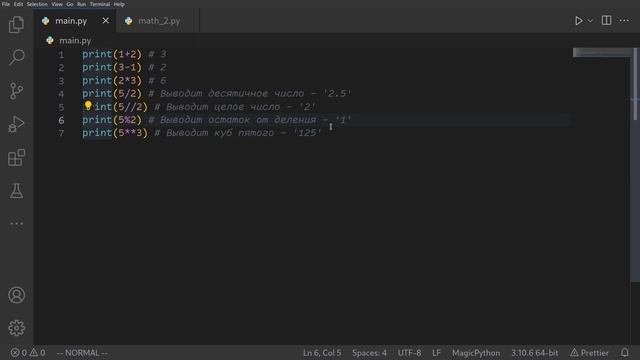Open the Accounts menu icon
640x360 pixels.
16,295
